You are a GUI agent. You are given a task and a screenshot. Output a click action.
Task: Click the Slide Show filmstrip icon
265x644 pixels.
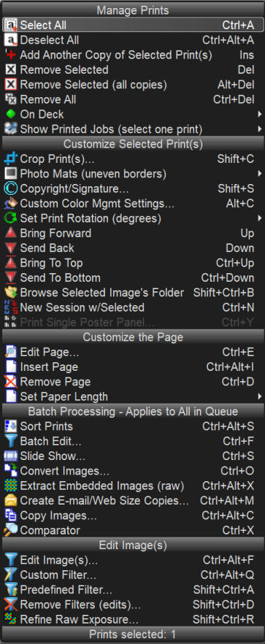pyautogui.click(x=10, y=456)
